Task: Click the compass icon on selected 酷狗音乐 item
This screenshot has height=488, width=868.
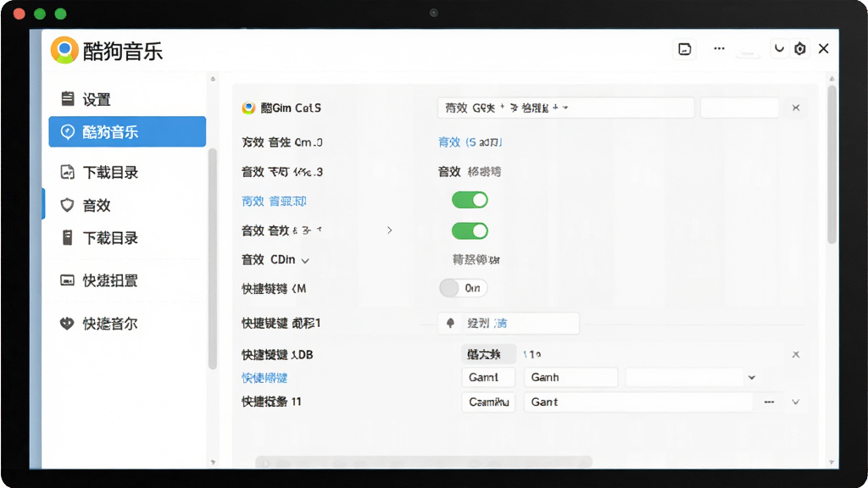Action: (68, 131)
